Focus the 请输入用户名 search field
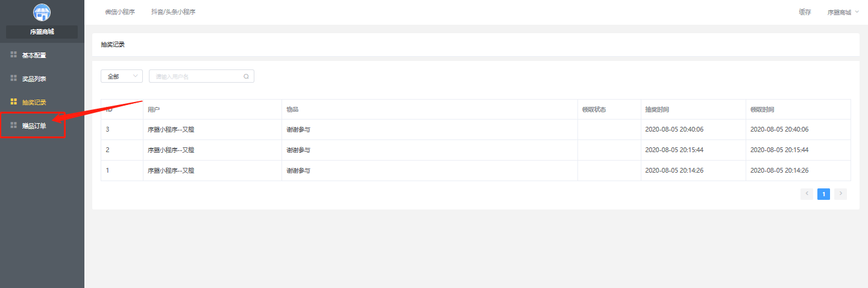The height and width of the screenshot is (288, 868). click(201, 77)
